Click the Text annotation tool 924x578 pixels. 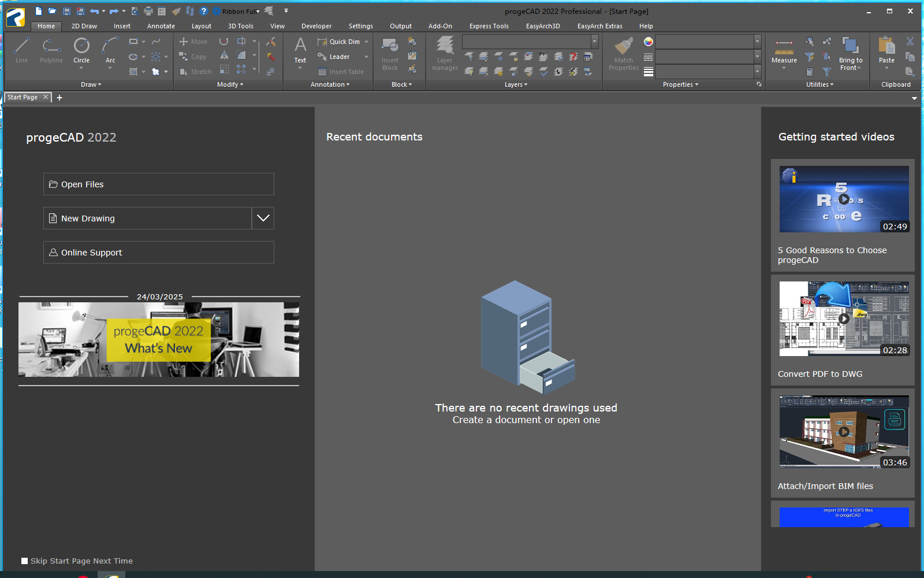point(300,50)
